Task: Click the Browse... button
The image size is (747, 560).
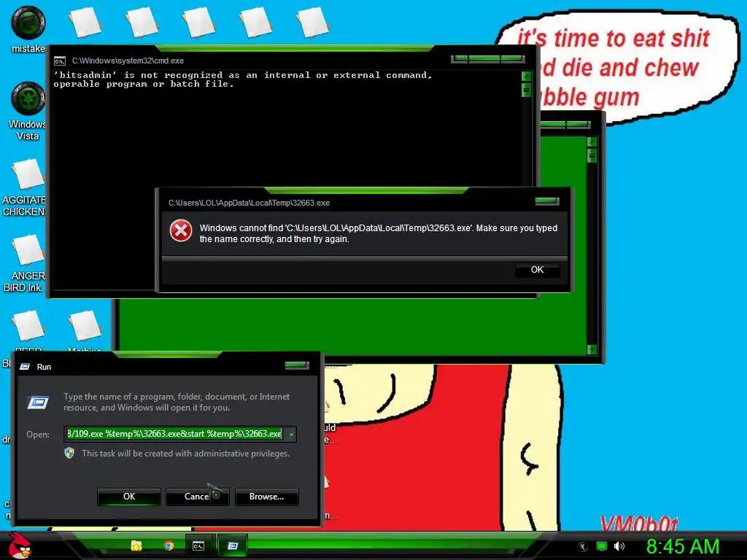Action: click(266, 496)
